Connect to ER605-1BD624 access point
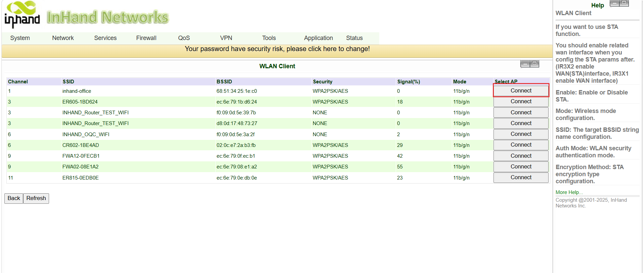This screenshot has height=273, width=644. pyautogui.click(x=521, y=102)
